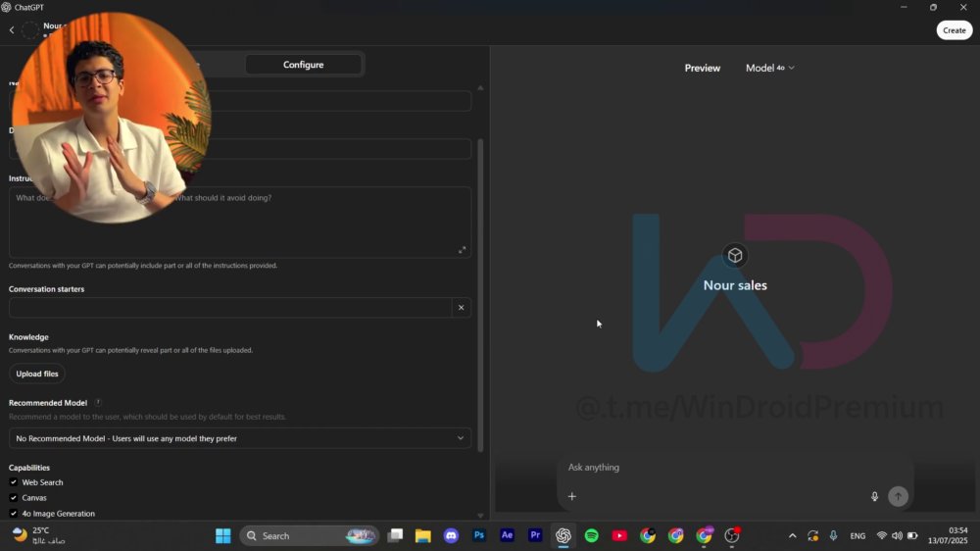
Task: Open Spotify from taskbar
Action: (591, 536)
